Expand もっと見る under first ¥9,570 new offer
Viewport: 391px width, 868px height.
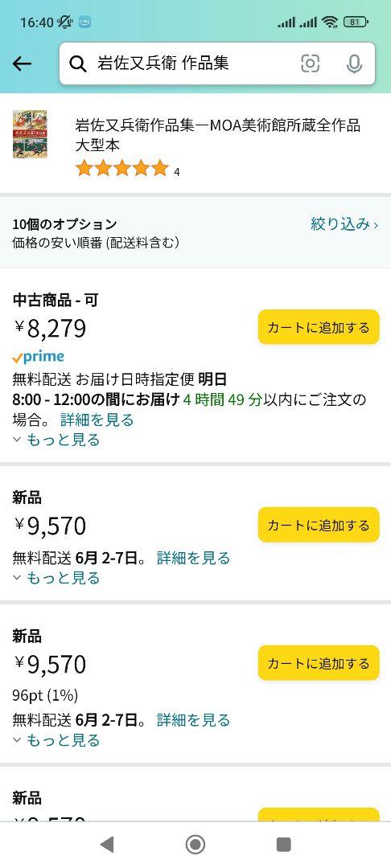[x=56, y=578]
